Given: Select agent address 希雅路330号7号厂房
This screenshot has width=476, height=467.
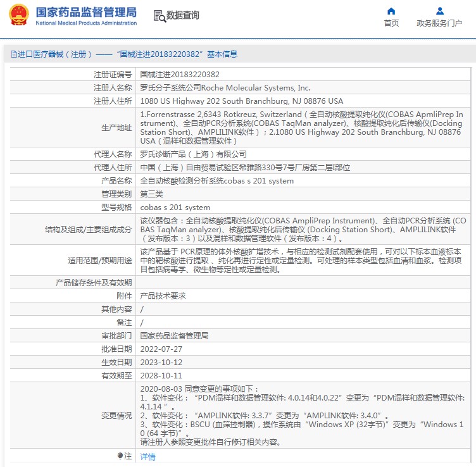Looking at the screenshot, I should point(245,168).
